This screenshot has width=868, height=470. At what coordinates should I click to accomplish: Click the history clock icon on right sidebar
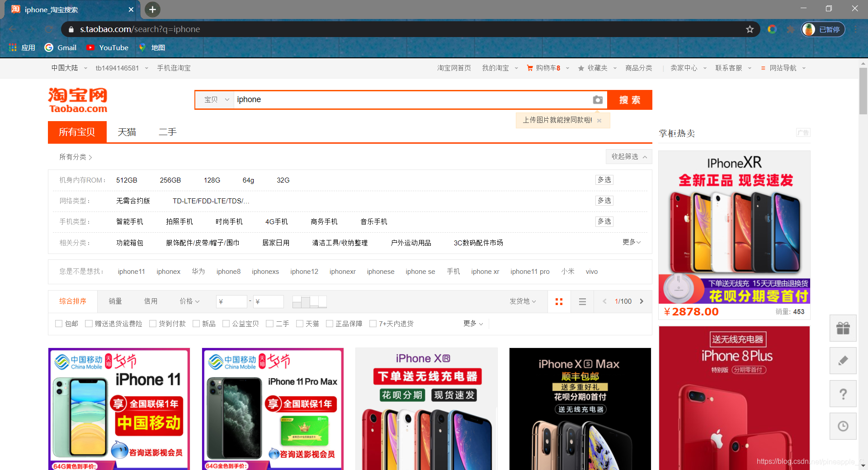843,426
